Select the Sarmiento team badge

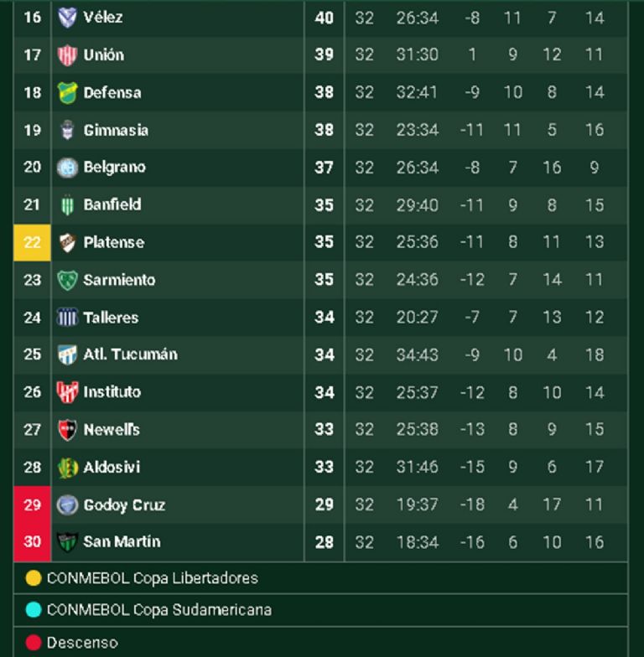click(67, 280)
